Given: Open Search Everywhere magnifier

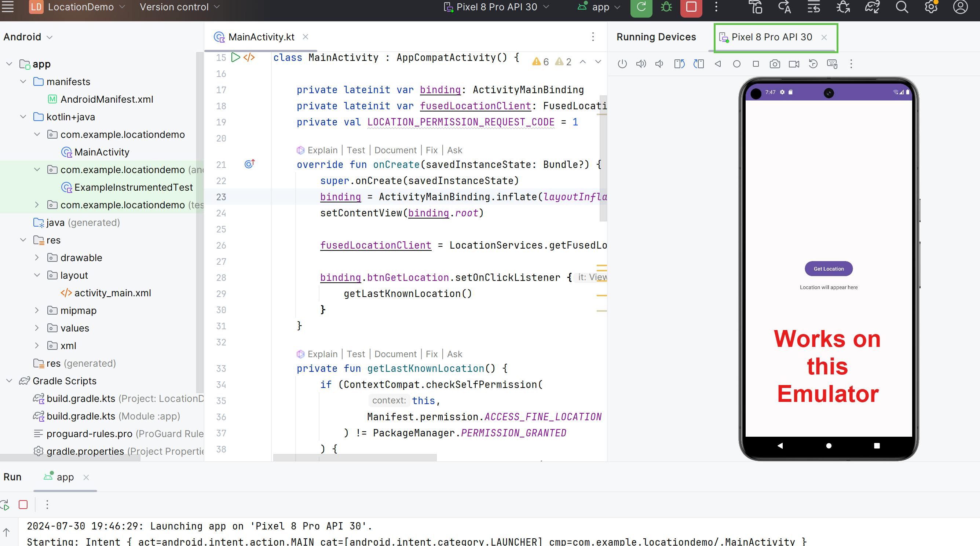Looking at the screenshot, I should (x=902, y=7).
